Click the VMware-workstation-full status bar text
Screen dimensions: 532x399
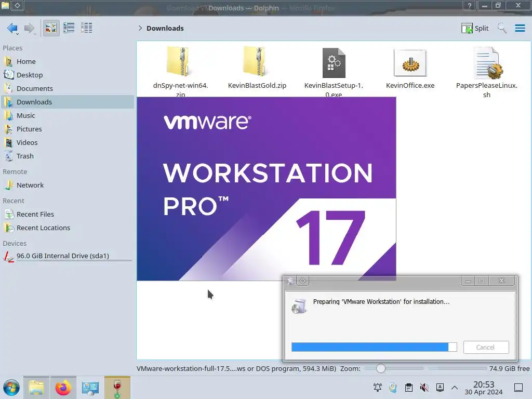236,368
